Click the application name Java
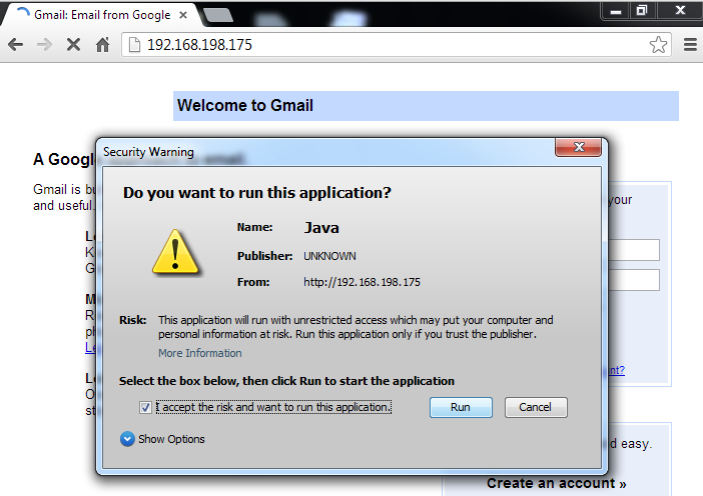This screenshot has height=496, width=703. point(321,228)
